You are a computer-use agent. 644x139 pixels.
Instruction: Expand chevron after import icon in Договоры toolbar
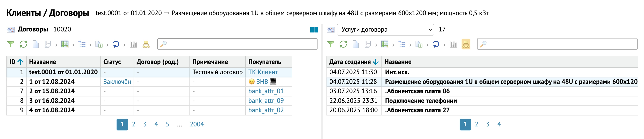pos(107,45)
